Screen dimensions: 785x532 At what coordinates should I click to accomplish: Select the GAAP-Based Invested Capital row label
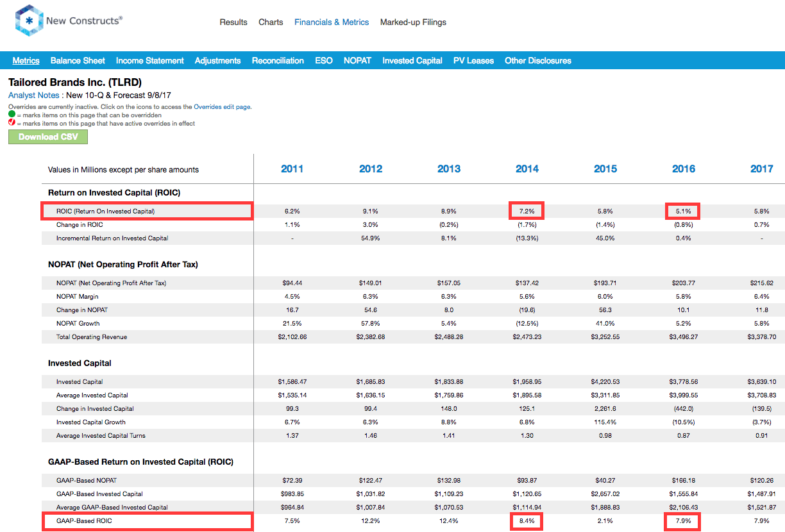point(99,494)
